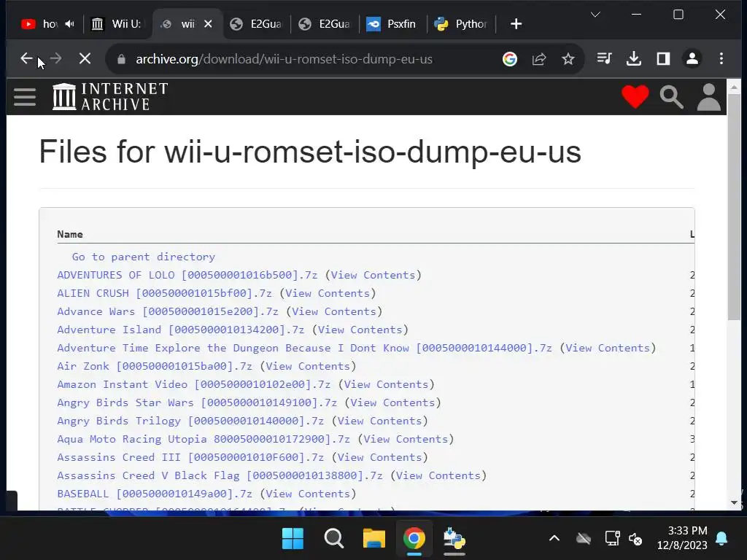The height and width of the screenshot is (560, 747).
Task: View Contents of Adventure Island
Action: 360,330
